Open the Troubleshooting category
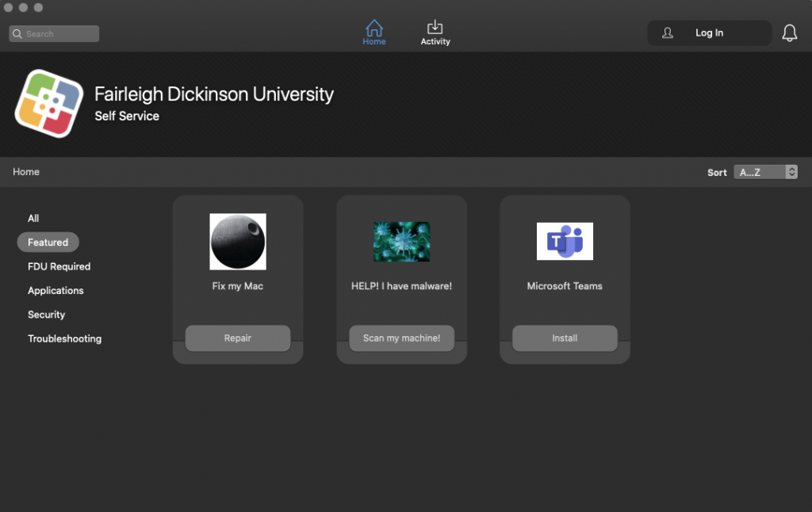812x512 pixels. (64, 338)
